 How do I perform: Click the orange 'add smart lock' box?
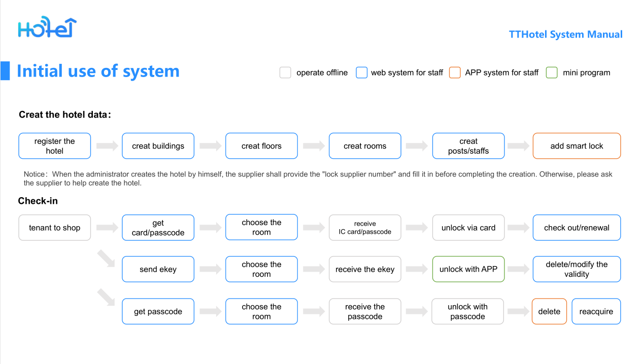point(577,146)
